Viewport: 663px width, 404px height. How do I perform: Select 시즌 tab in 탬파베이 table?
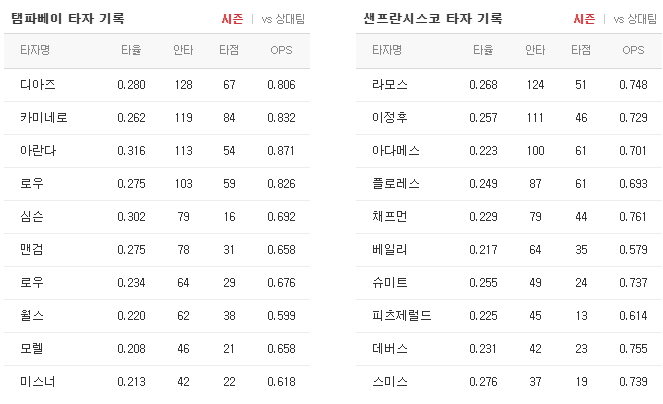tap(232, 19)
